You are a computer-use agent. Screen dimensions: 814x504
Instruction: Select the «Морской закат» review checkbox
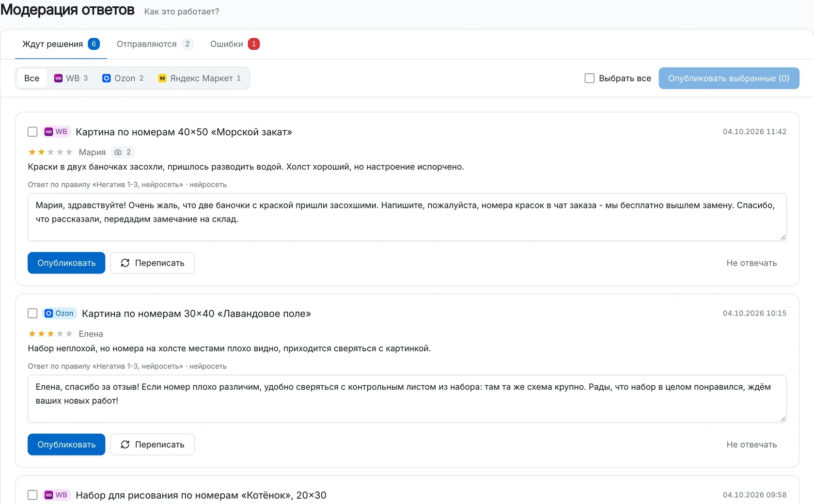pyautogui.click(x=32, y=132)
